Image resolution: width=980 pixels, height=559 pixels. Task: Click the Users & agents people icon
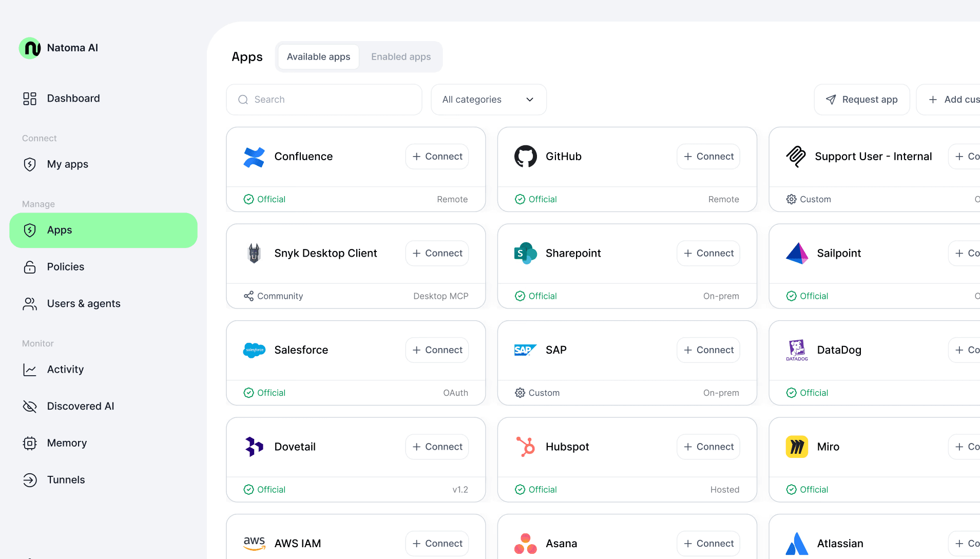[x=30, y=304]
